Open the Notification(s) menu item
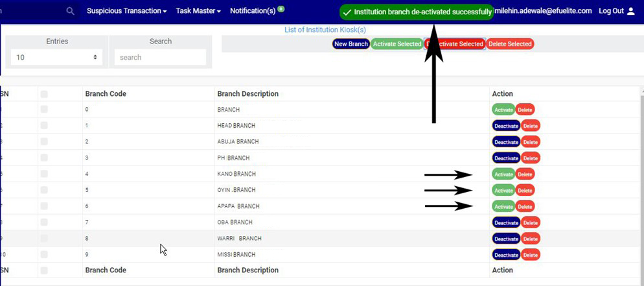Image resolution: width=644 pixels, height=286 pixels. [253, 11]
